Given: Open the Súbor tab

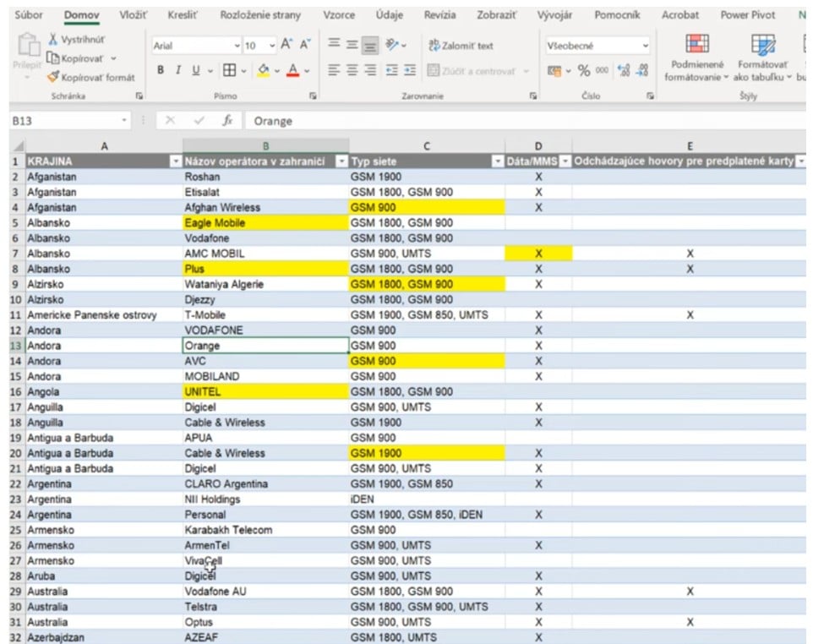Looking at the screenshot, I should (x=29, y=15).
